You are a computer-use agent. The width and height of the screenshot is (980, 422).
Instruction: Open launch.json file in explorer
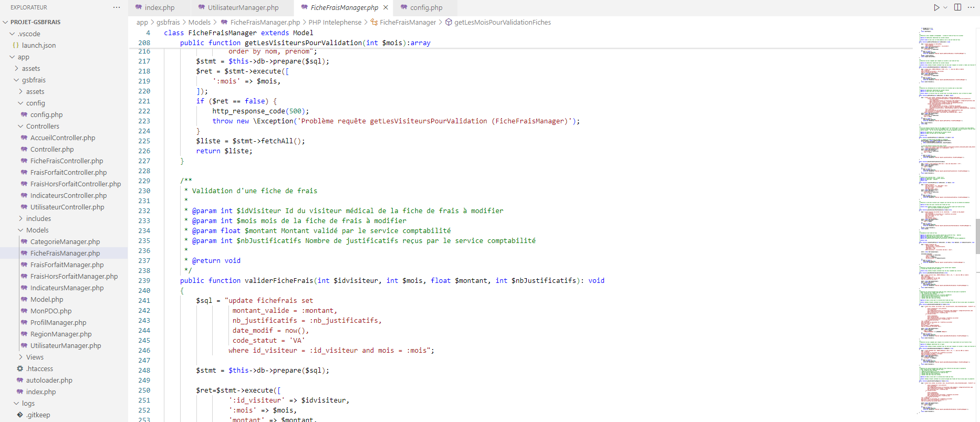tap(38, 45)
